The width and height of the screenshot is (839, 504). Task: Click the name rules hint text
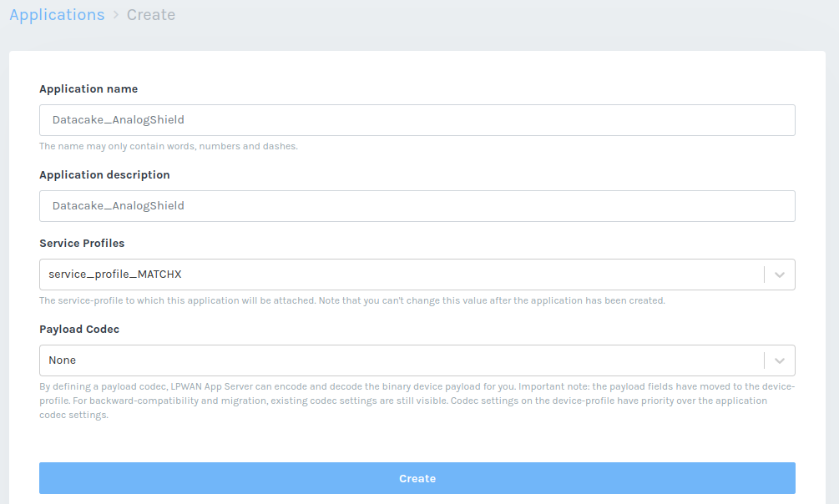click(x=169, y=146)
